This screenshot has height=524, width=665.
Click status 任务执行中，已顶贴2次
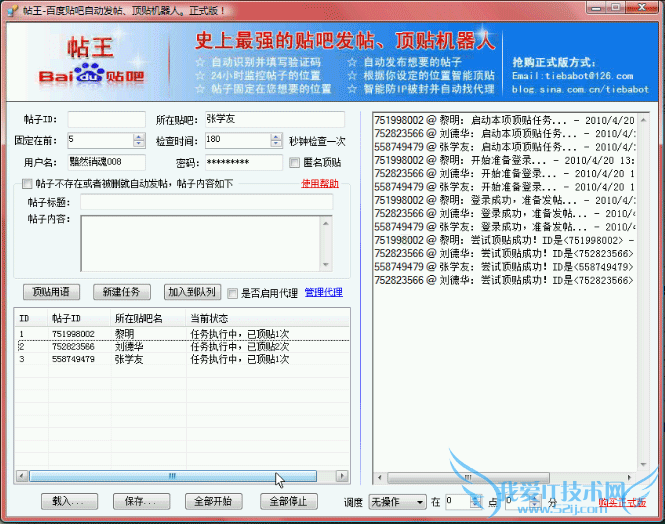240,346
